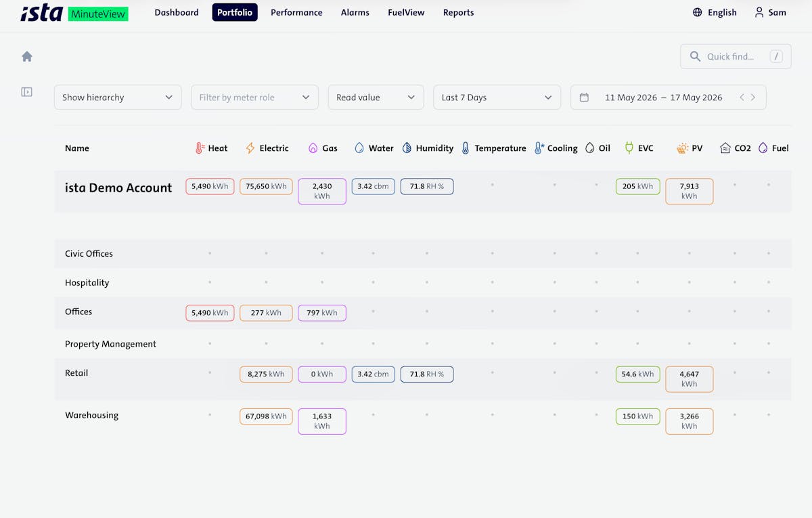Open the Read value dropdown
Viewport: 812px width, 518px height.
pos(376,98)
